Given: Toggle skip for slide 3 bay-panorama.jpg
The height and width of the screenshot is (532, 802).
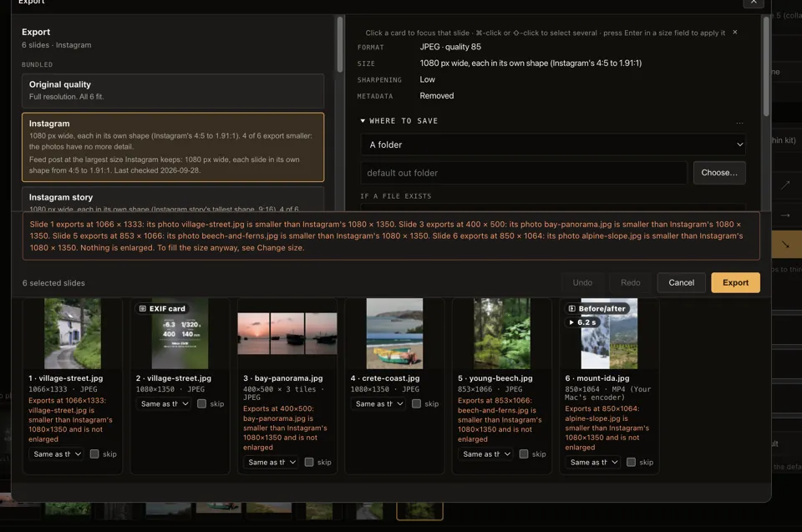Looking at the screenshot, I should coord(309,462).
